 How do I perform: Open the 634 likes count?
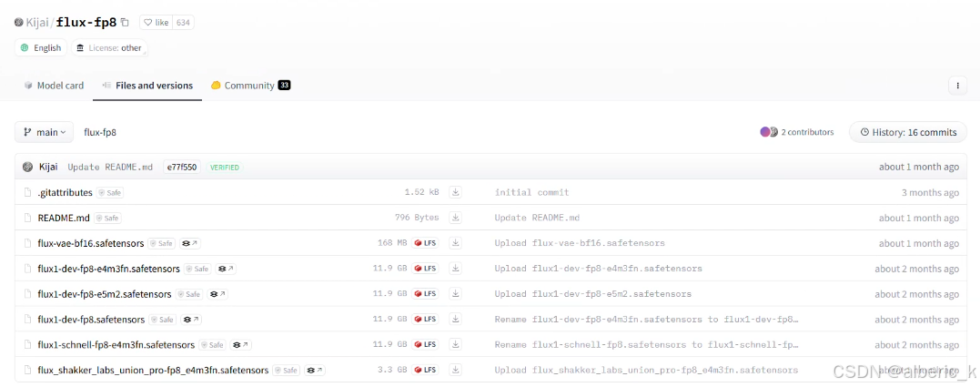pos(183,23)
